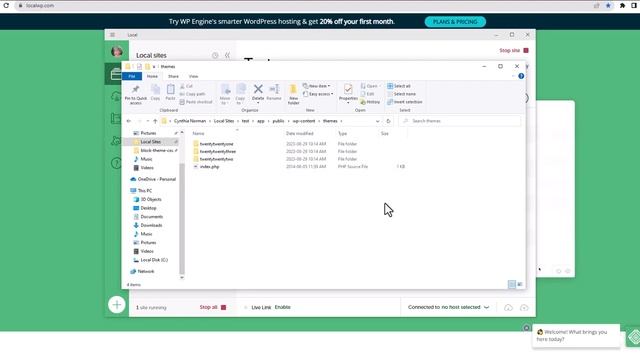Expand address bar history dropdown
The height and width of the screenshot is (360, 640).
(x=378, y=121)
